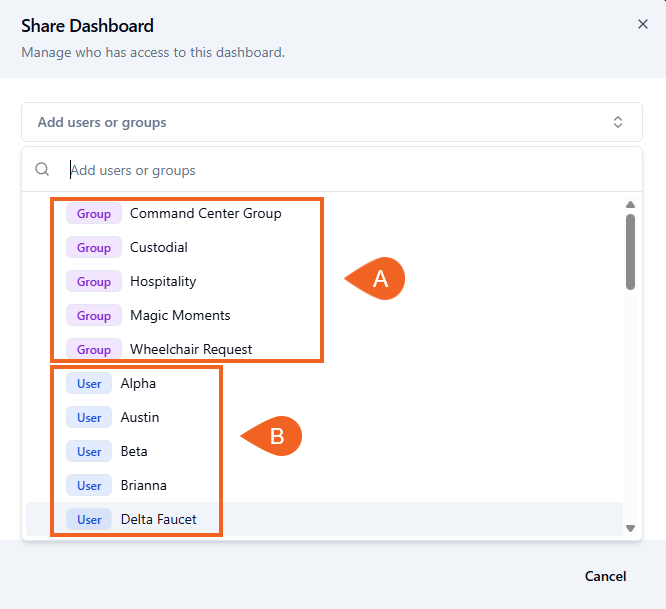Choose the Hospitality group
The height and width of the screenshot is (609, 666).
pyautogui.click(x=325, y=281)
